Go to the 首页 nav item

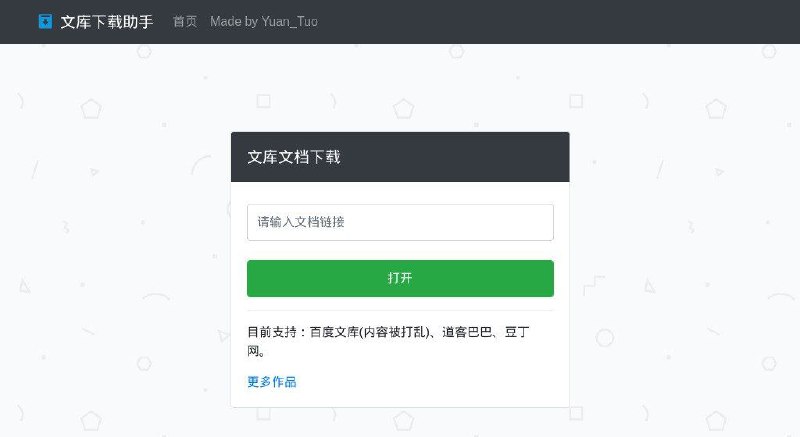pyautogui.click(x=185, y=21)
